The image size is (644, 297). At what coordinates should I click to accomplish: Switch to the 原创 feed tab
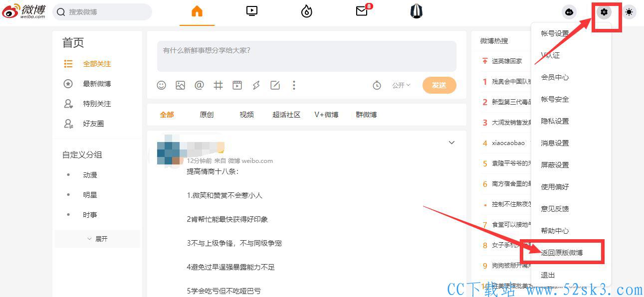tap(207, 115)
